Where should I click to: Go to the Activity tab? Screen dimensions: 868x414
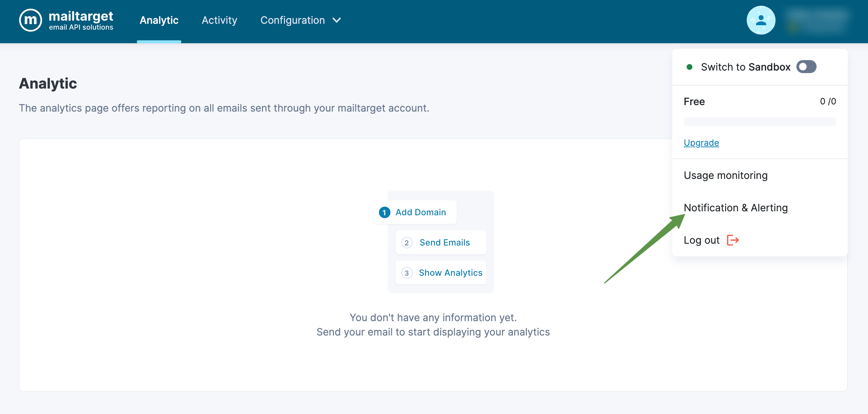coord(219,20)
